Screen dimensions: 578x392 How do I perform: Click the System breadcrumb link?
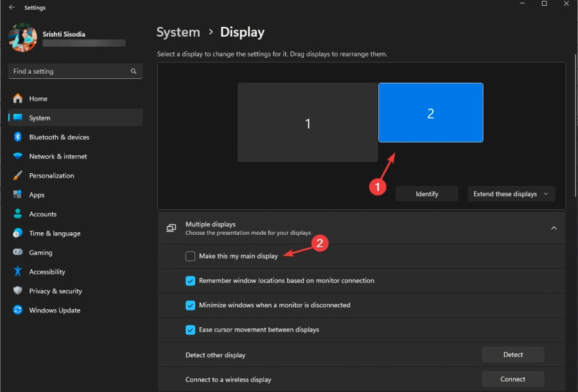pyautogui.click(x=179, y=32)
